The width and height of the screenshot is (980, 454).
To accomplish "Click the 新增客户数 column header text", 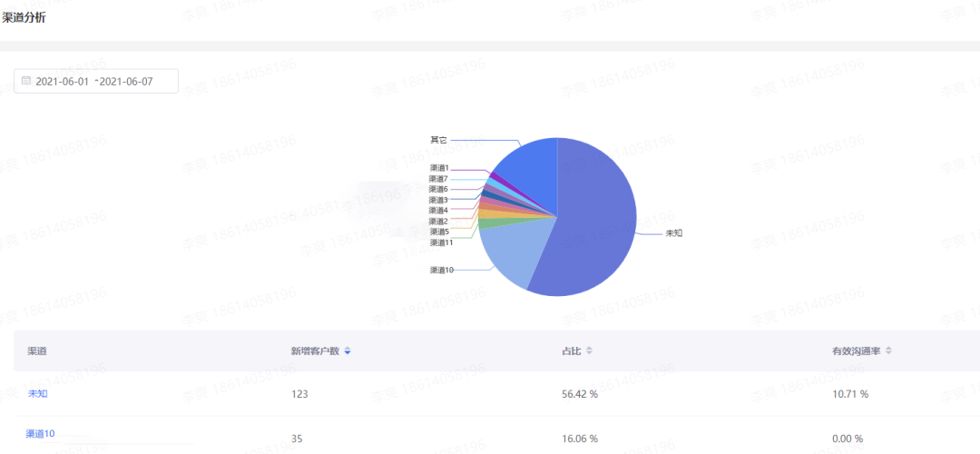I will point(315,351).
